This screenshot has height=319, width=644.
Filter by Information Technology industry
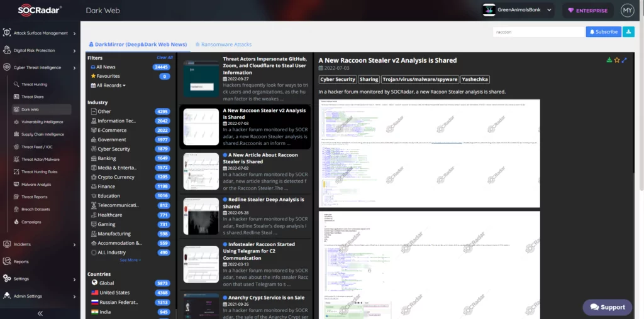click(x=114, y=121)
